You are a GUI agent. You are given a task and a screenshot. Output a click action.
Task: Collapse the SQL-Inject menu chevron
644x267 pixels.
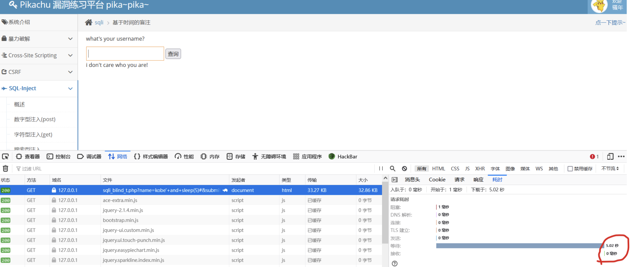point(70,89)
